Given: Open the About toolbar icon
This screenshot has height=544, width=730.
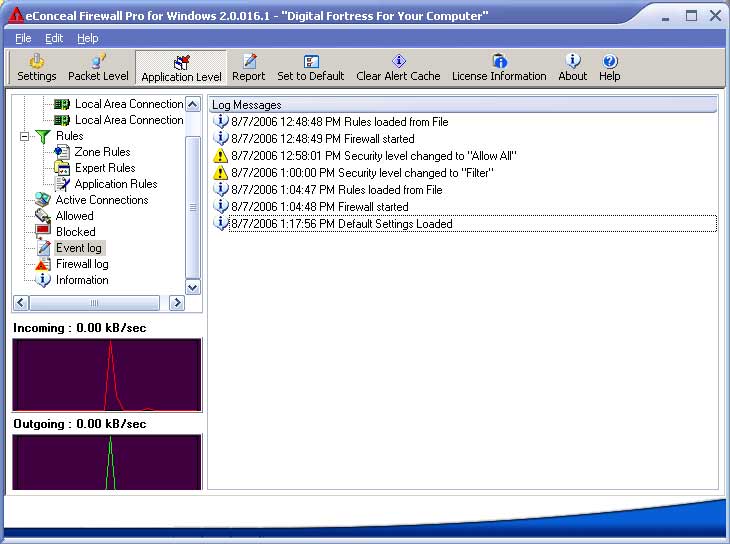Looking at the screenshot, I should tap(573, 61).
